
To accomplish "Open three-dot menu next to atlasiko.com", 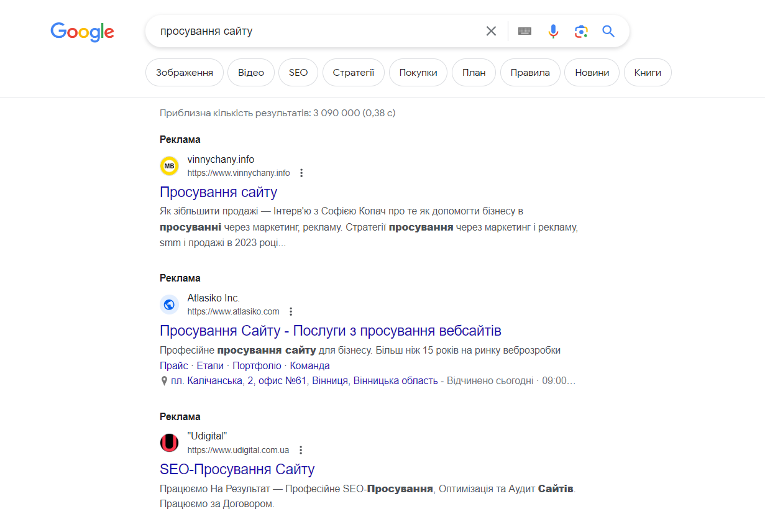I will pos(291,311).
